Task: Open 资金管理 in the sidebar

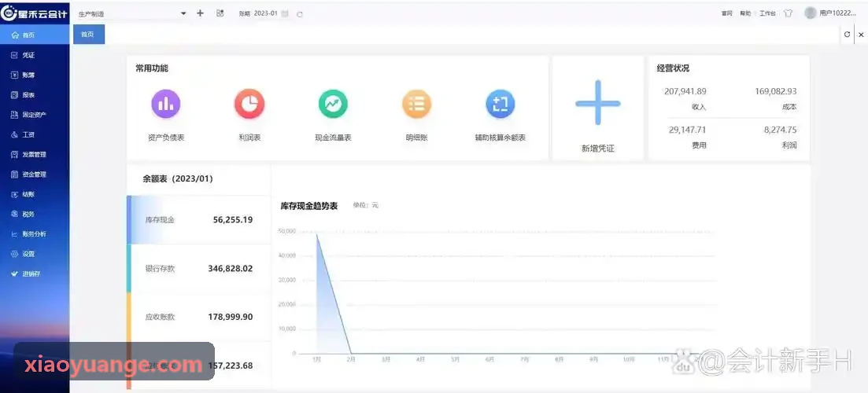Action: pos(35,174)
